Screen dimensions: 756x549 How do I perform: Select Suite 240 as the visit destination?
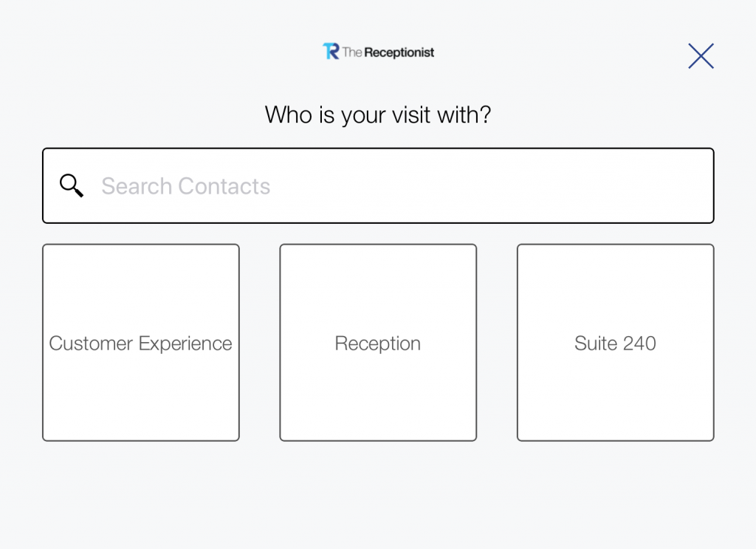pyautogui.click(x=615, y=343)
